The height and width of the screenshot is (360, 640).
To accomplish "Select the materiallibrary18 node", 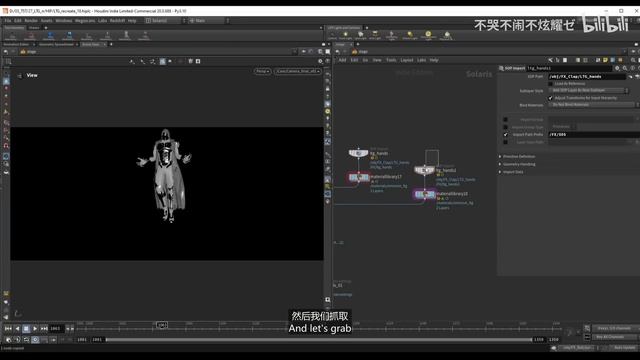I will [424, 194].
